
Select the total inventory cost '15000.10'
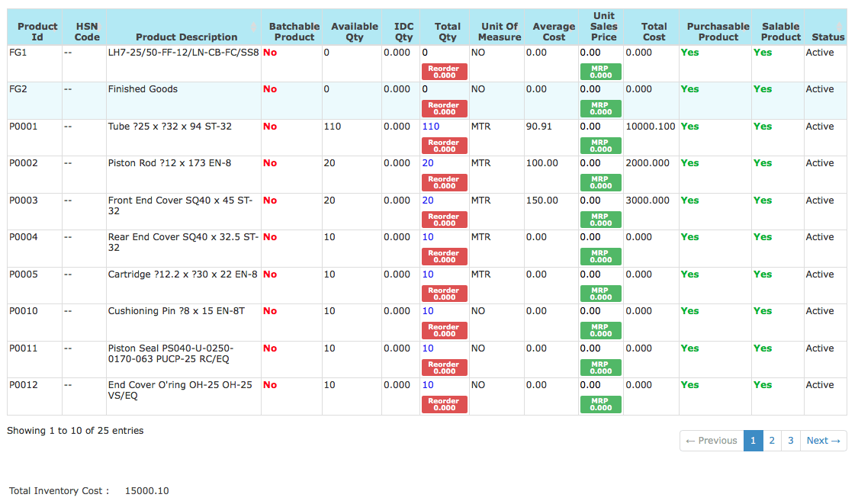(146, 491)
